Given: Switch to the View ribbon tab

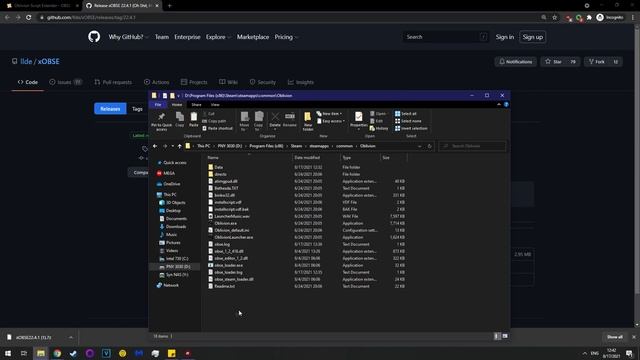Looking at the screenshot, I should 215,105.
